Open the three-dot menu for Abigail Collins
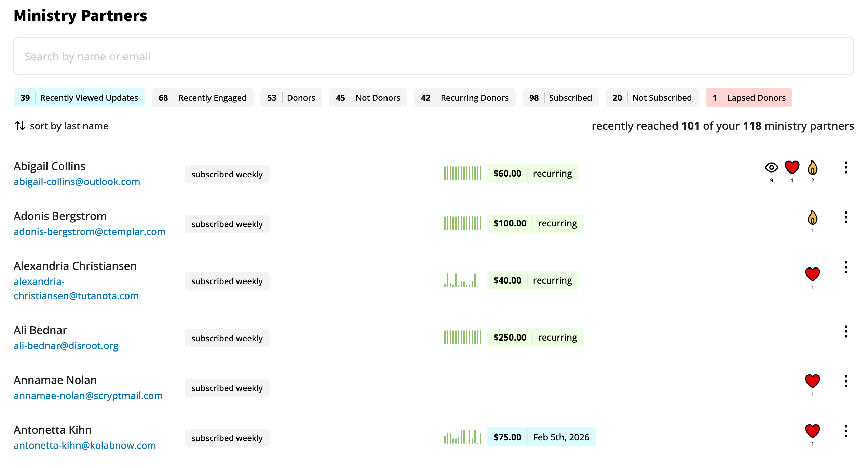 pyautogui.click(x=846, y=167)
